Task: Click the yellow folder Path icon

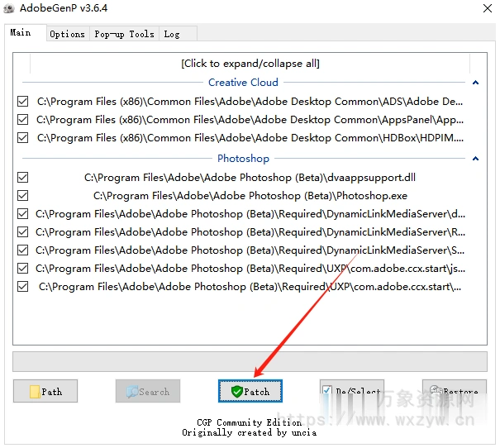Action: point(35,392)
